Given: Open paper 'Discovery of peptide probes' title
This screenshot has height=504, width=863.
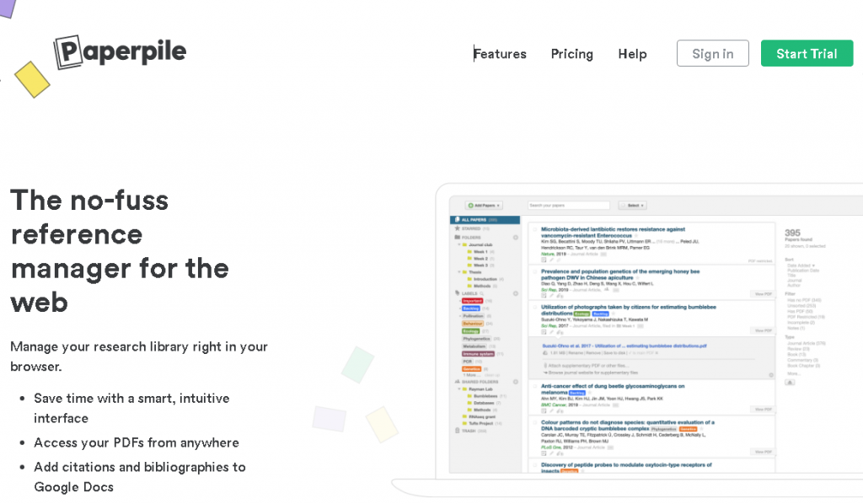Looking at the screenshot, I should tap(626, 468).
